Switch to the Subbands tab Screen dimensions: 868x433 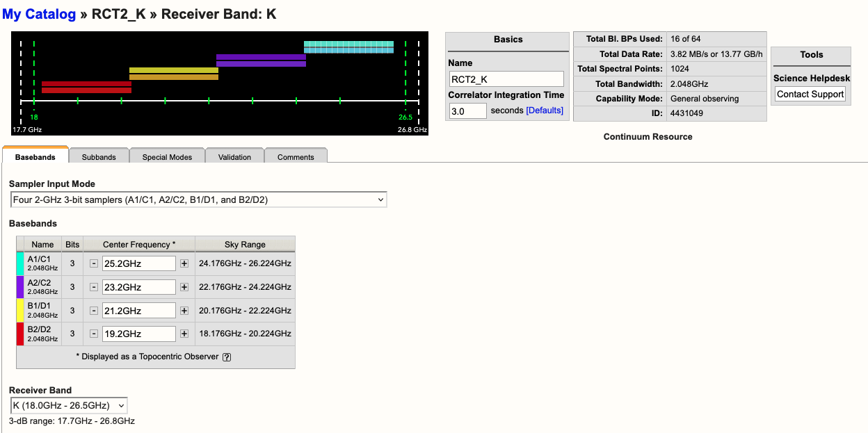pyautogui.click(x=98, y=158)
